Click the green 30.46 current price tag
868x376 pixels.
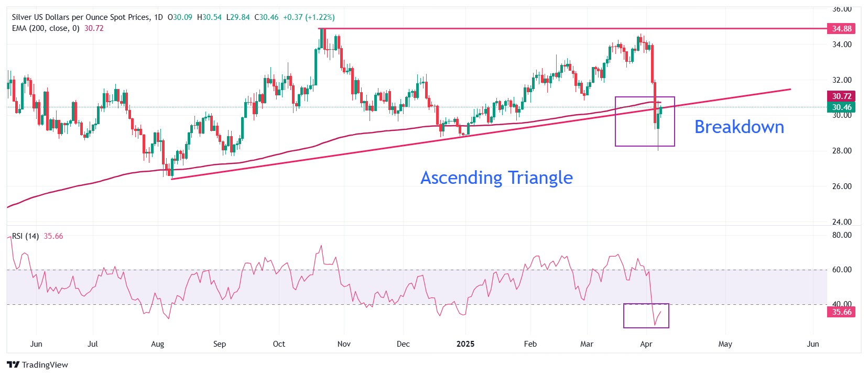[x=841, y=107]
